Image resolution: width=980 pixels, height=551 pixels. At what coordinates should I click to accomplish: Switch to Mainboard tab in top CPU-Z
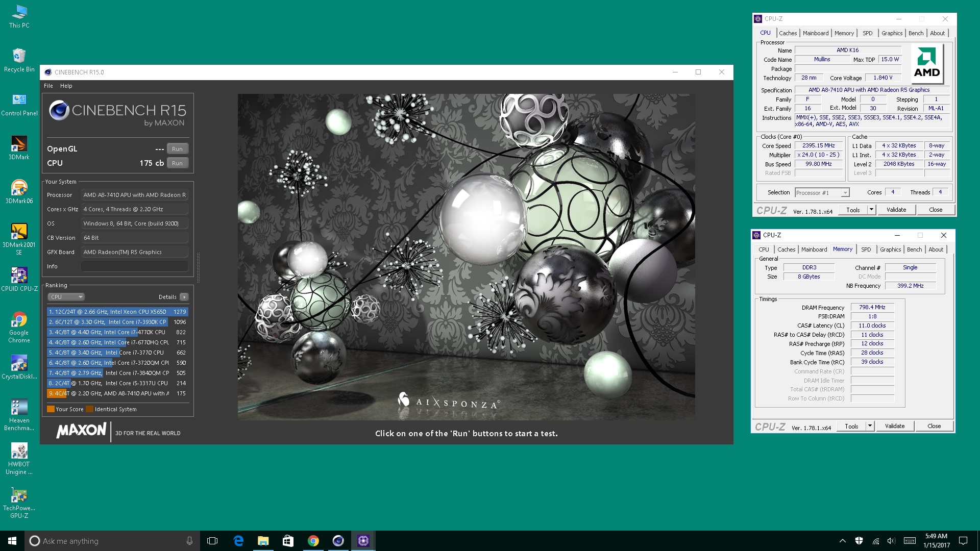pyautogui.click(x=816, y=33)
